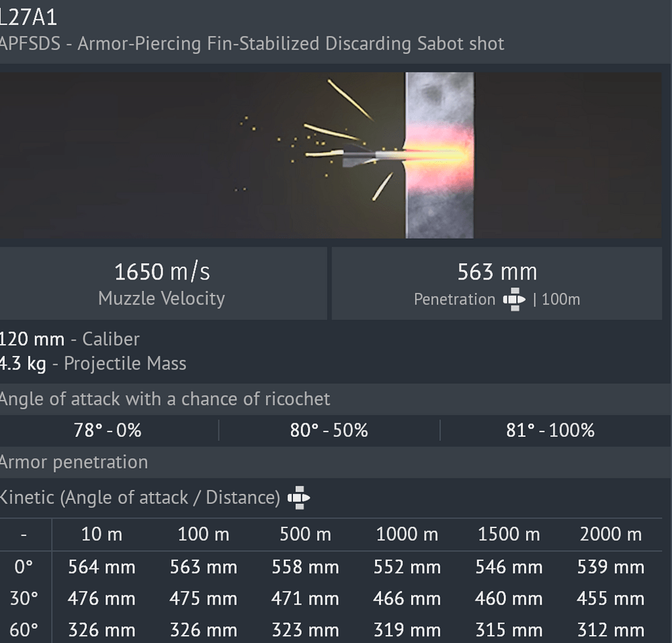
Task: Click the kinetic icon next to Distance heading
Action: pos(299,498)
